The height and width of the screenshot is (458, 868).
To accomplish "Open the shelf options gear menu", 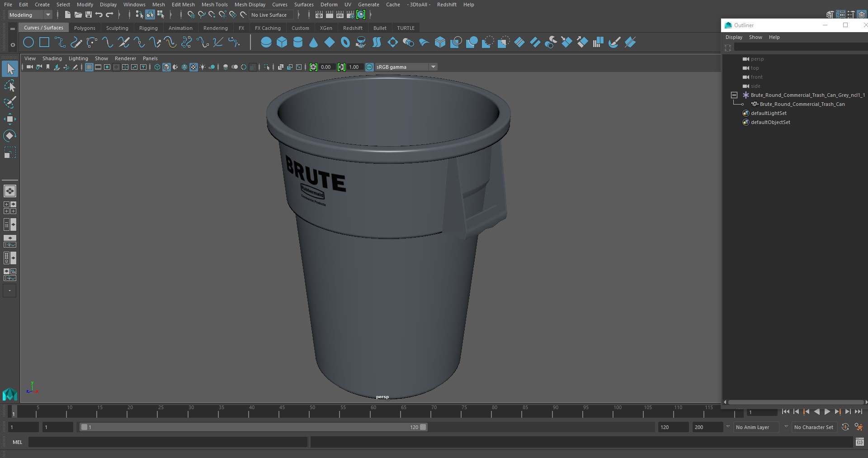I will point(13,44).
